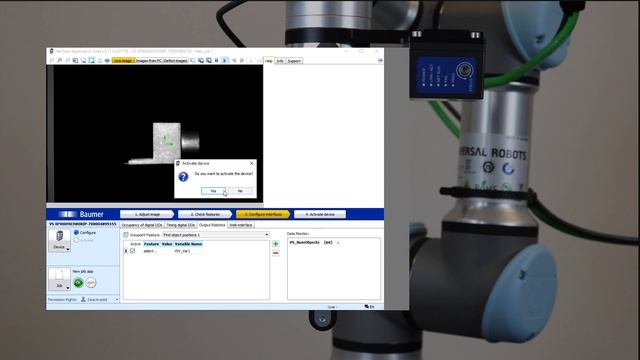The image size is (640, 360).
Task: Toggle the Active checkbox in first row
Action: (x=133, y=251)
